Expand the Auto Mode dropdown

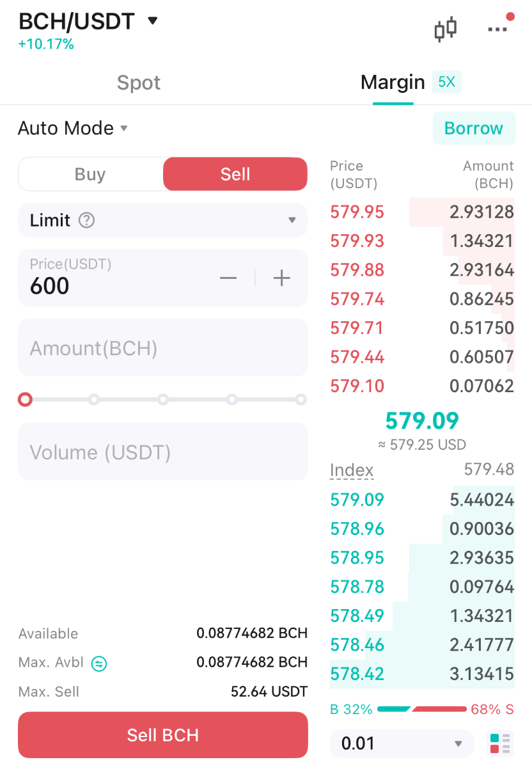[74, 128]
